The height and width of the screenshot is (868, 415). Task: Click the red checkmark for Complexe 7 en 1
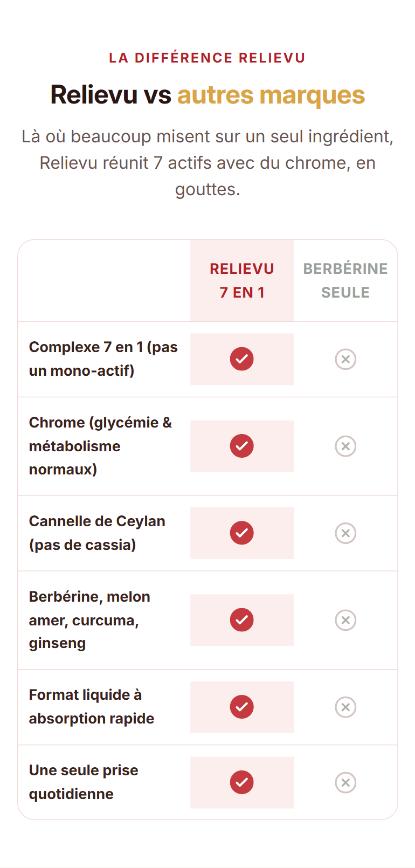[242, 359]
